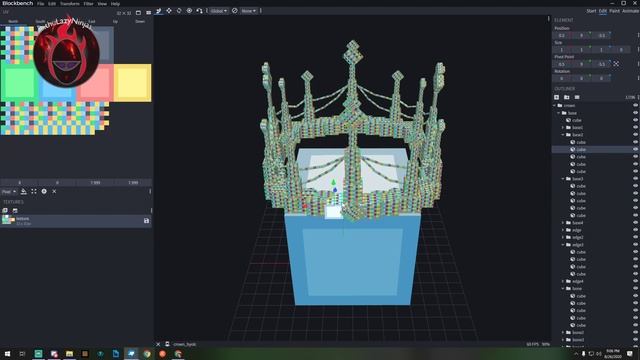Click the clear UV X icon
640x360 pixels.
click(x=54, y=191)
